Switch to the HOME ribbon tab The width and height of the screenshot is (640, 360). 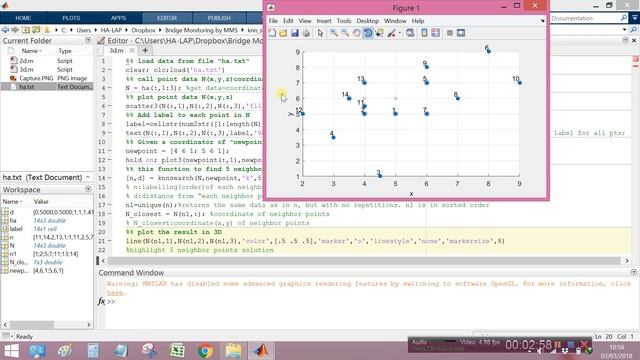pos(23,18)
